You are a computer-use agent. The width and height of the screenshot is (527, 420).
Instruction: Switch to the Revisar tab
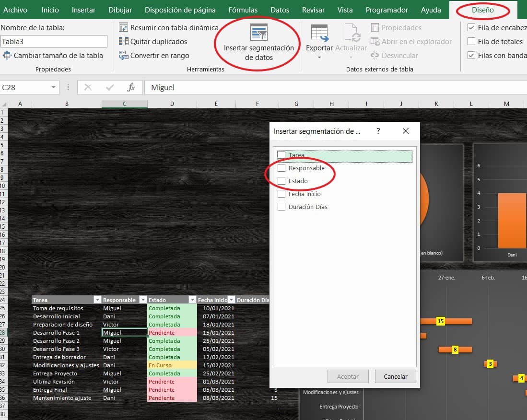(313, 10)
